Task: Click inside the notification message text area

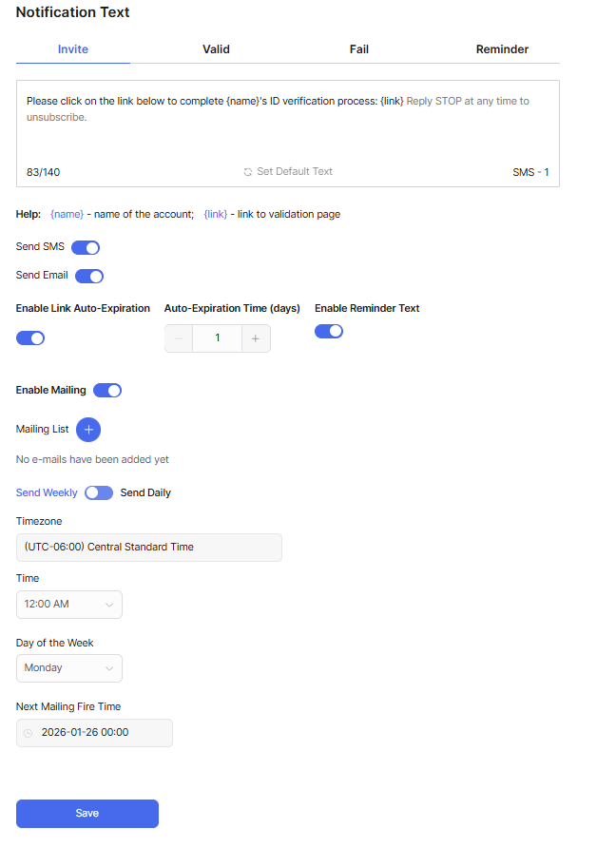Action: tap(287, 133)
